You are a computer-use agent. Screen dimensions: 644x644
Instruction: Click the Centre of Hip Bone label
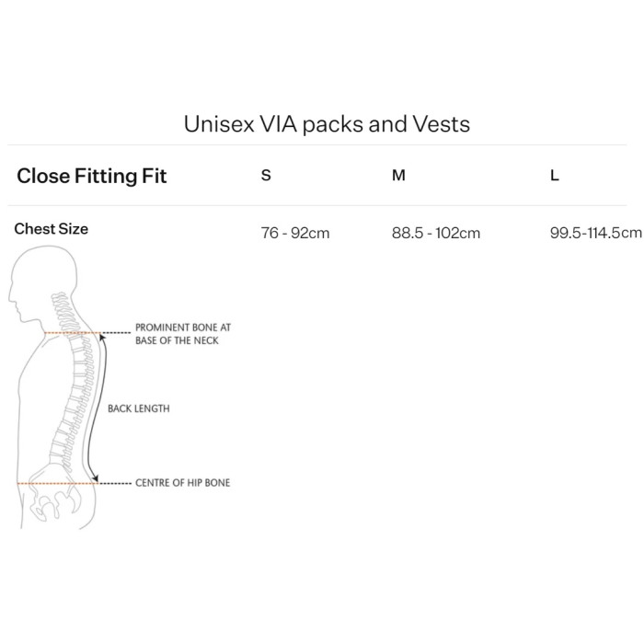(x=183, y=483)
